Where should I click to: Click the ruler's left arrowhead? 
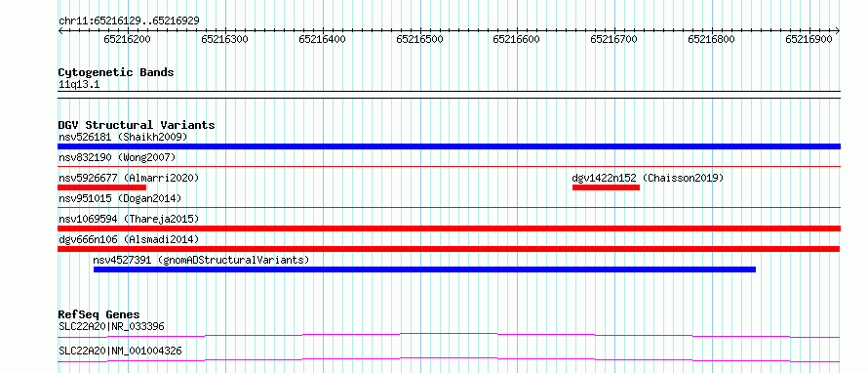tap(60, 30)
